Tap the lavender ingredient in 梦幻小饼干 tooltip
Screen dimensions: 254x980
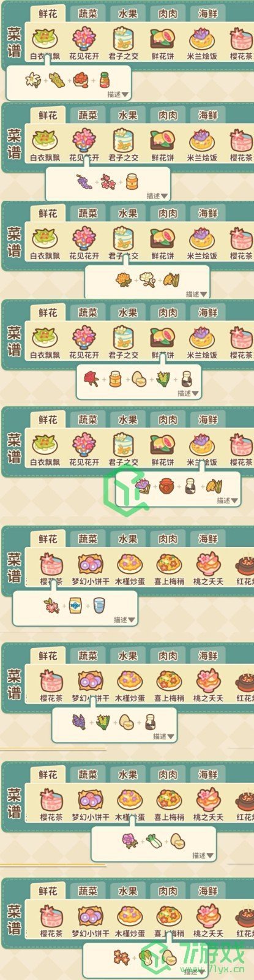[x=78, y=722]
